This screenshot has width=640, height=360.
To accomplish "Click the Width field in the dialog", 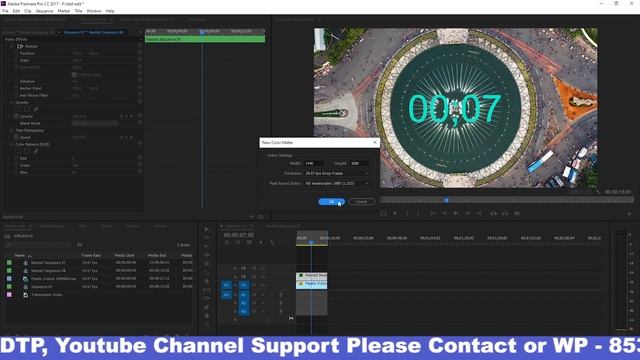I will coord(313,163).
